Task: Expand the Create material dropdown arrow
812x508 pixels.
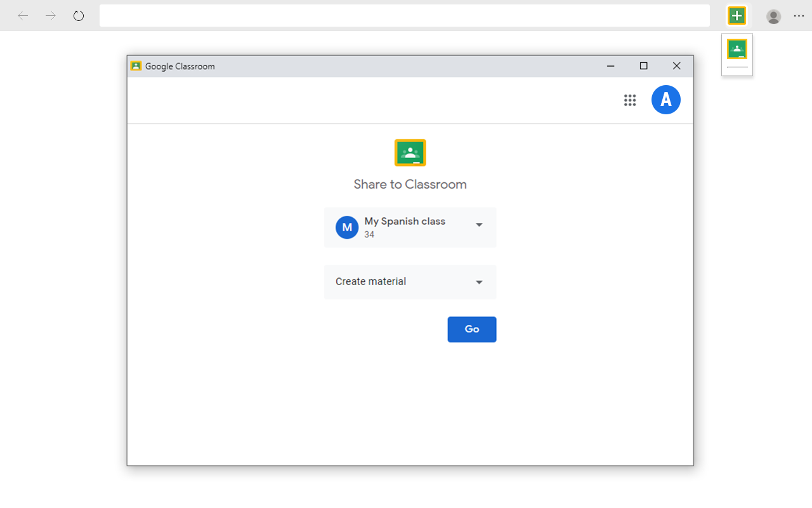Action: [480, 282]
